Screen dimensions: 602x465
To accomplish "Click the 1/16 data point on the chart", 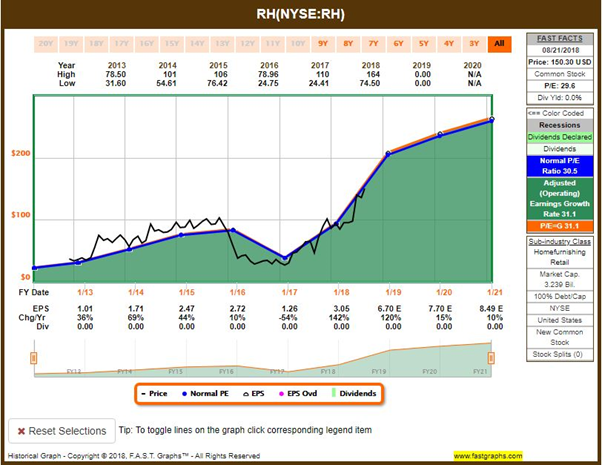I will click(233, 230).
